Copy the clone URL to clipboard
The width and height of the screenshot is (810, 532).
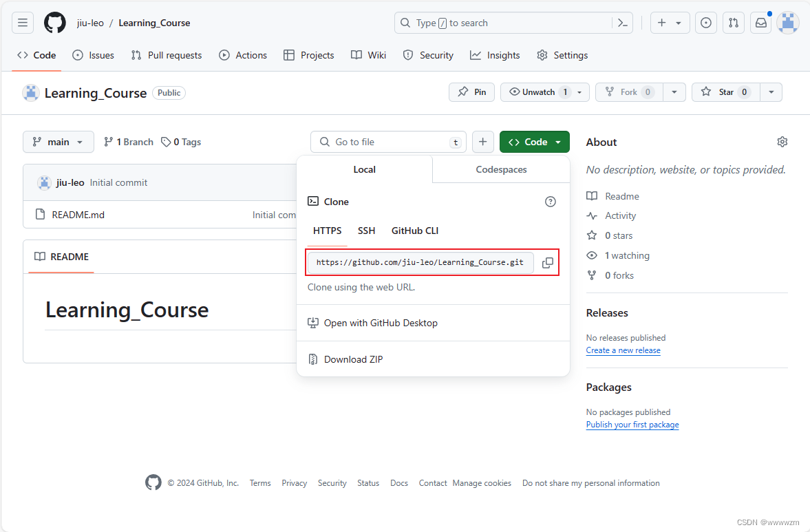548,263
